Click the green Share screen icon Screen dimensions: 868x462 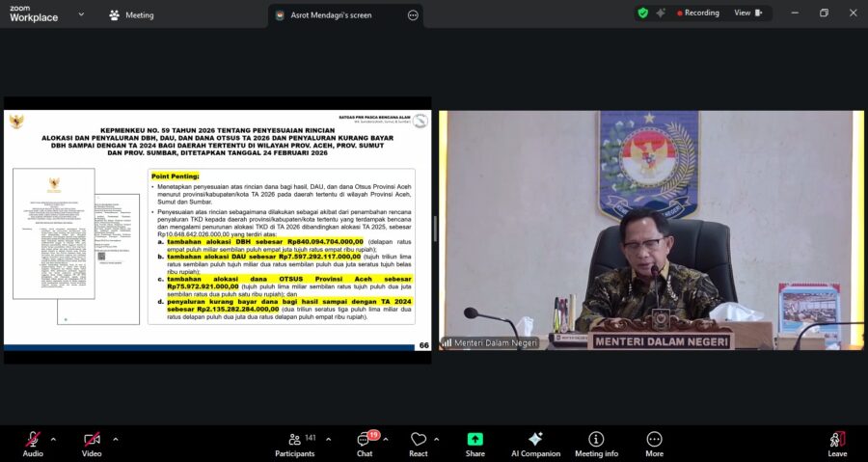point(475,440)
